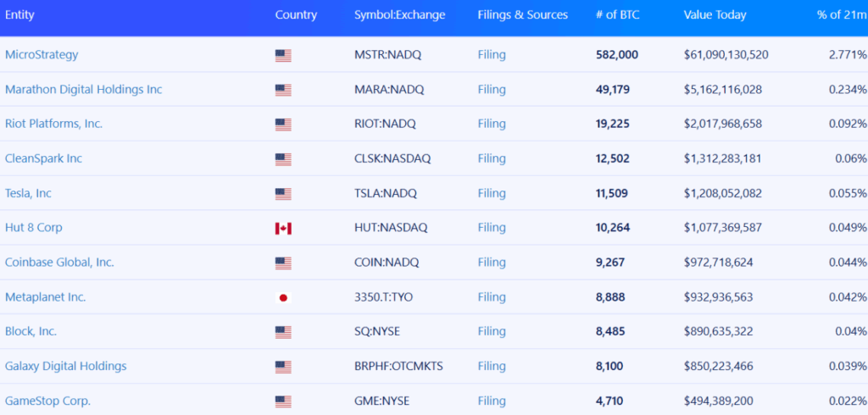Click the 582,000 BTC value for MicroStrategy

[x=617, y=55]
